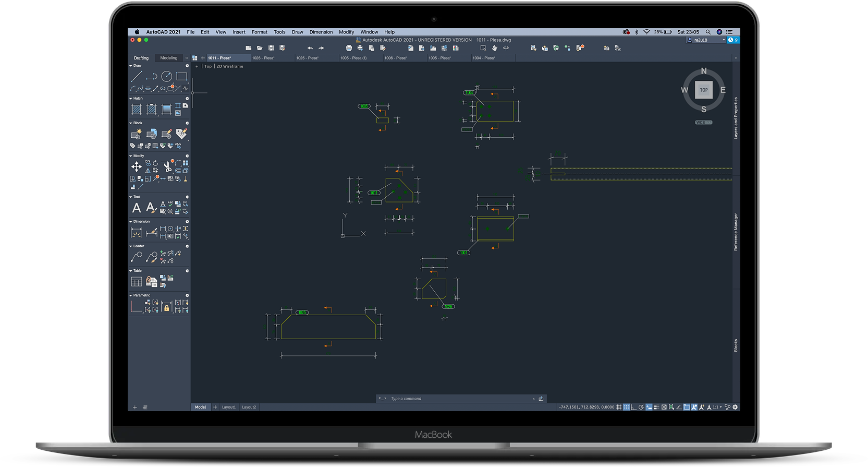Select the Trim scissors tool

click(167, 166)
